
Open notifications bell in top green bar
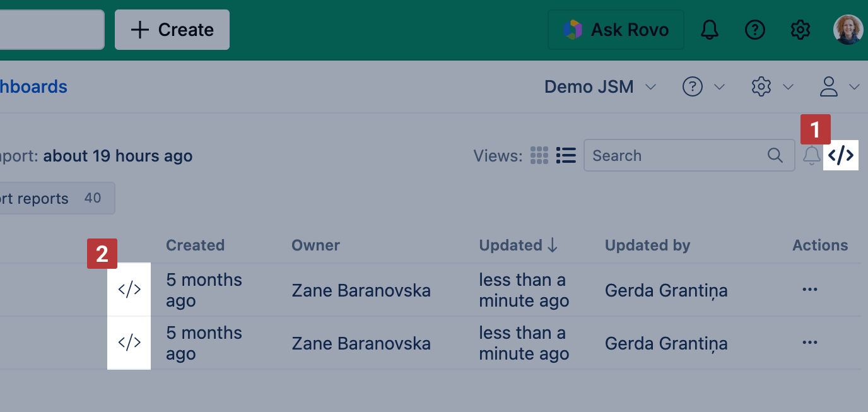tap(710, 30)
